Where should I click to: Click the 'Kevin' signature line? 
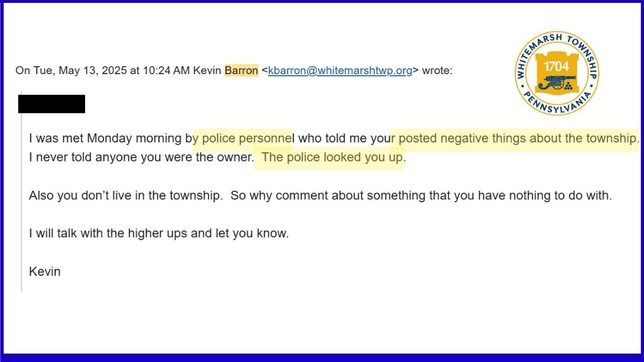coord(45,272)
